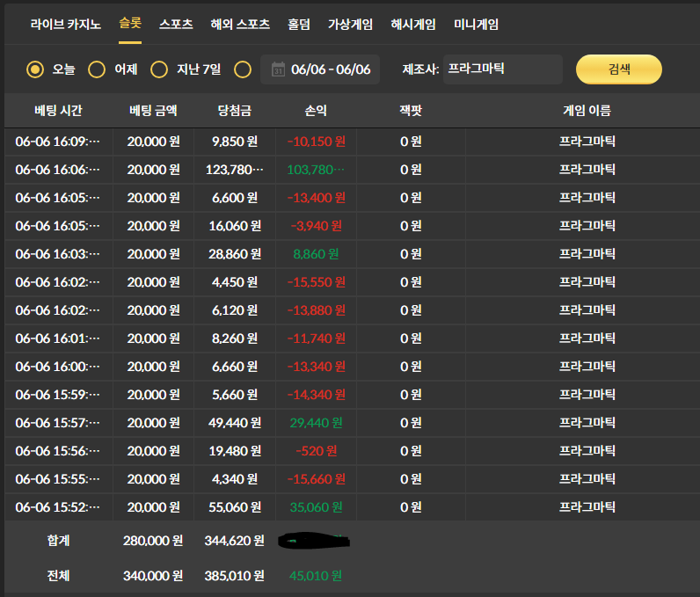Click the 340,000 원 overall bet amount
Image resolution: width=700 pixels, height=597 pixels.
coord(153,576)
